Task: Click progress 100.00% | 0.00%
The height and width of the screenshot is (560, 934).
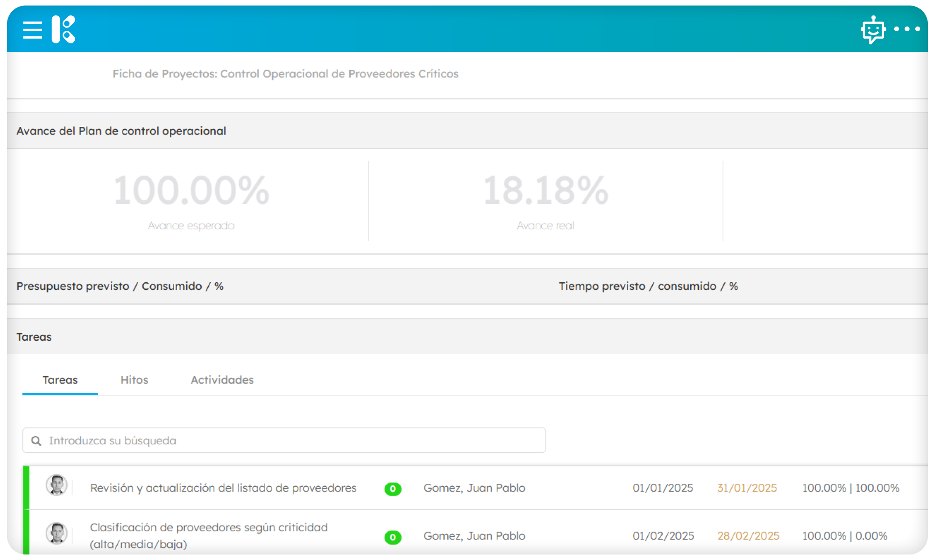Action: (845, 536)
